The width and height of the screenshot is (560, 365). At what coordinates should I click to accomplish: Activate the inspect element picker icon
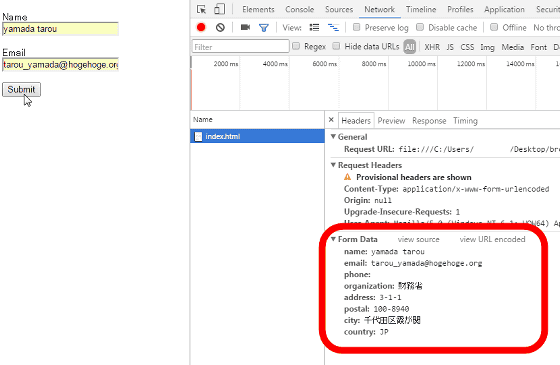[x=201, y=9]
